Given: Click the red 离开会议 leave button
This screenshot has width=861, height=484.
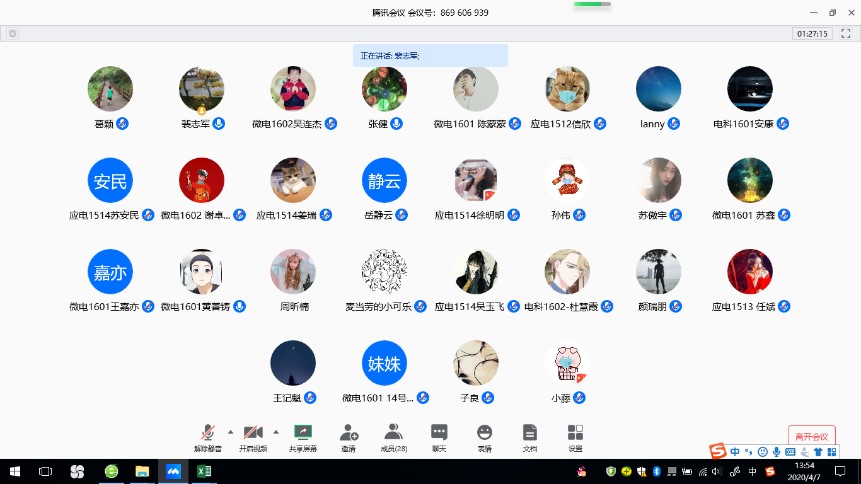Looking at the screenshot, I should pyautogui.click(x=811, y=436).
